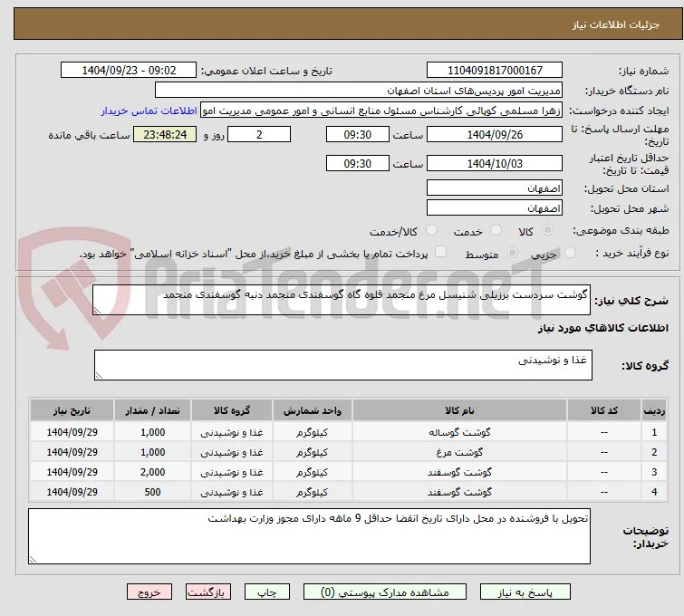This screenshot has height=616, width=684.
Task: Click the خروج exit button
Action: (149, 592)
